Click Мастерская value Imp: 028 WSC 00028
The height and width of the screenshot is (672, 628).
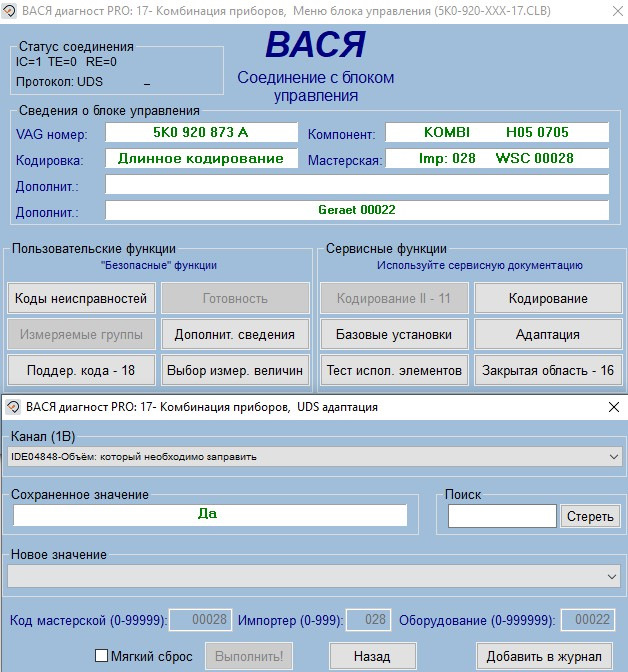coord(497,158)
